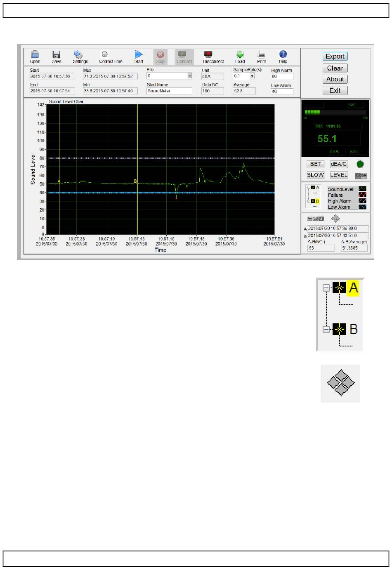Click the High Alarm plot style icon
Image resolution: width=392 pixels, height=570 pixels.
tap(362, 201)
